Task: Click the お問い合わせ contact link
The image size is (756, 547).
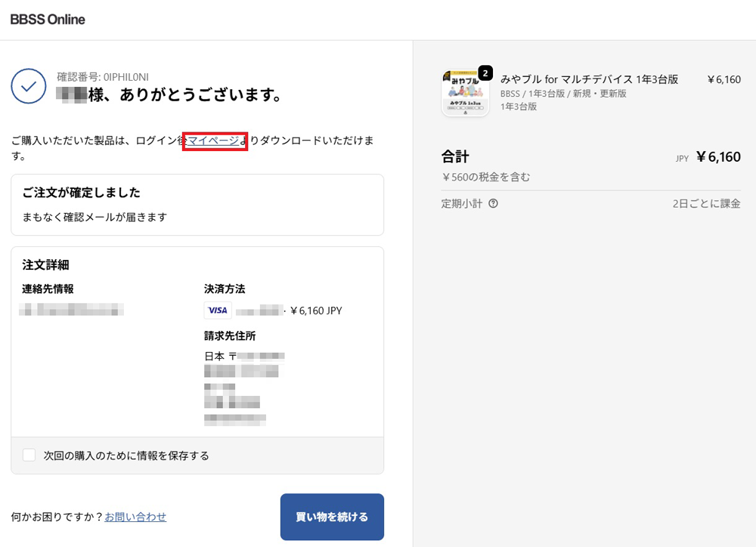Action: (135, 517)
